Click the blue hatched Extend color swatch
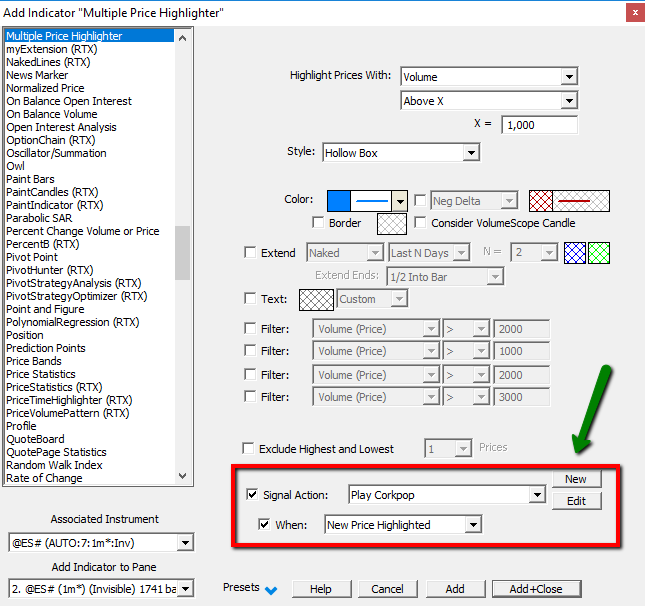 pos(575,253)
